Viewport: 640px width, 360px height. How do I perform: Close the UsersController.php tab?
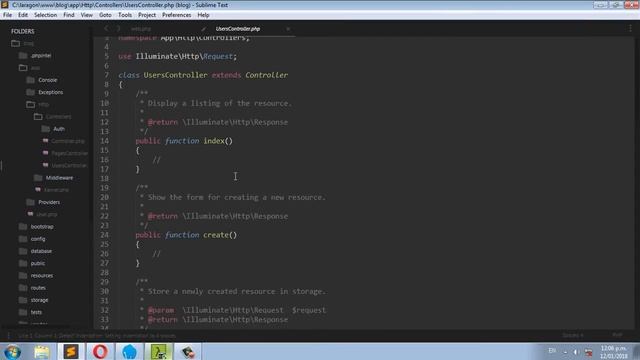coord(288,29)
